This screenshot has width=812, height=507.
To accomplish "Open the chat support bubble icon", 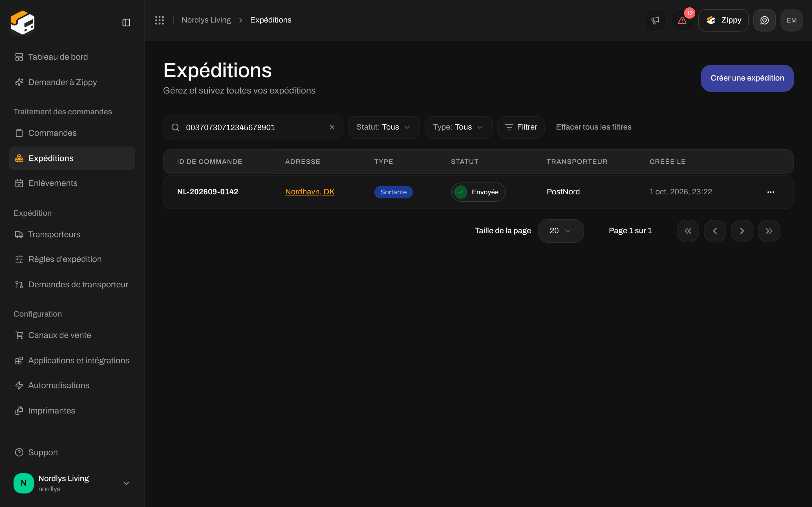I will click(764, 20).
